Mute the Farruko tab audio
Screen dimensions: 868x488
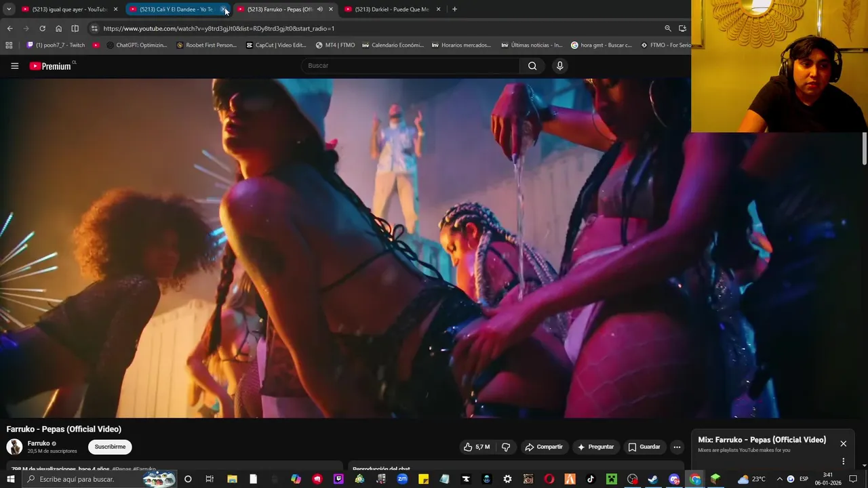coord(319,9)
